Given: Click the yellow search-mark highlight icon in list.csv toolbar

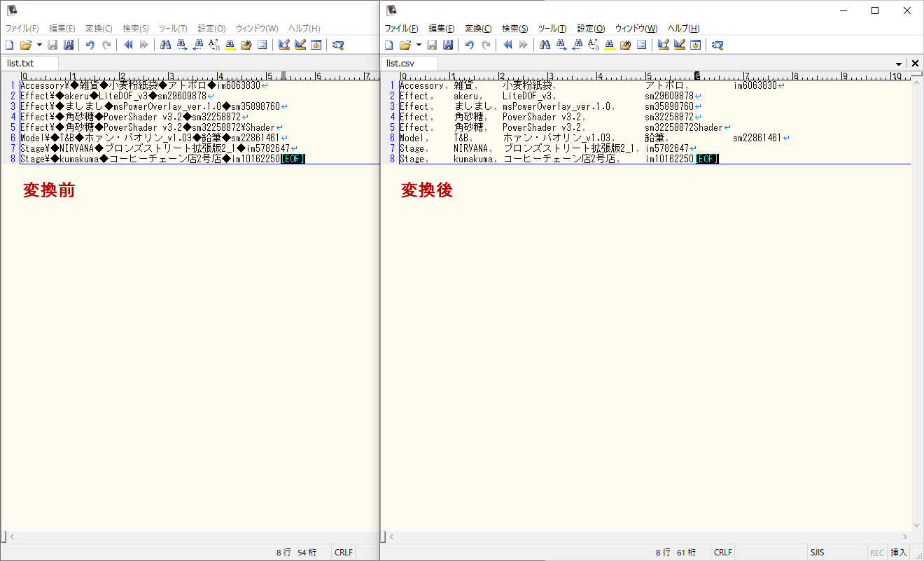Looking at the screenshot, I should pyautogui.click(x=609, y=45).
